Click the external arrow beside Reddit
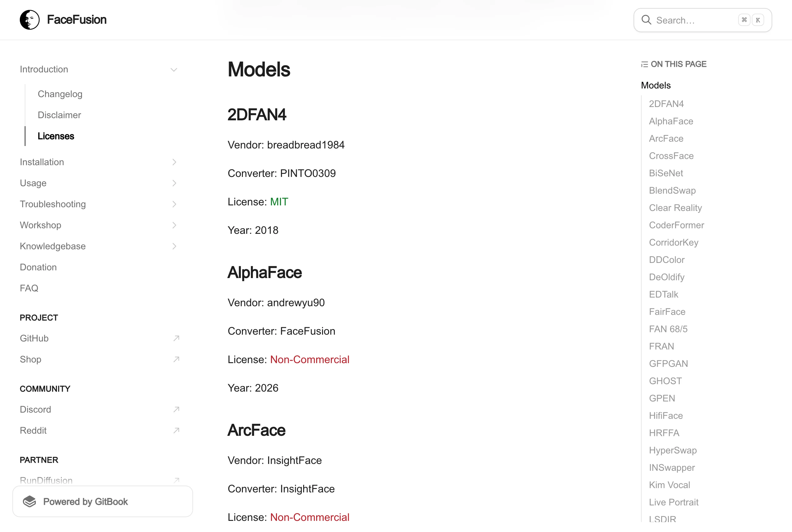Screen dimensions: 792x532 tap(176, 431)
